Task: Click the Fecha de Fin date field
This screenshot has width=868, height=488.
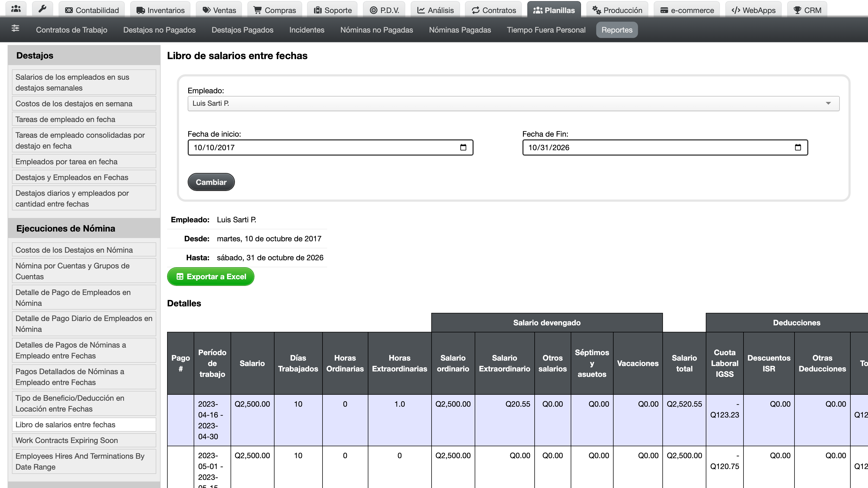Action: click(x=665, y=147)
